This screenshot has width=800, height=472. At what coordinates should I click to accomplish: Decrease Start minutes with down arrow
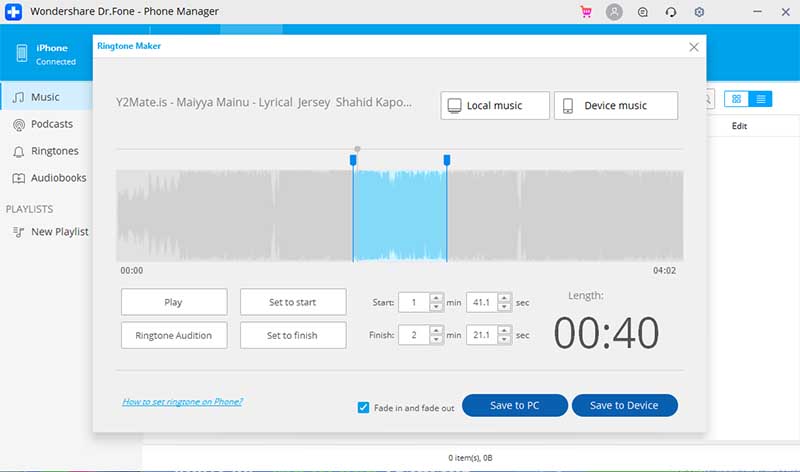[x=436, y=307]
